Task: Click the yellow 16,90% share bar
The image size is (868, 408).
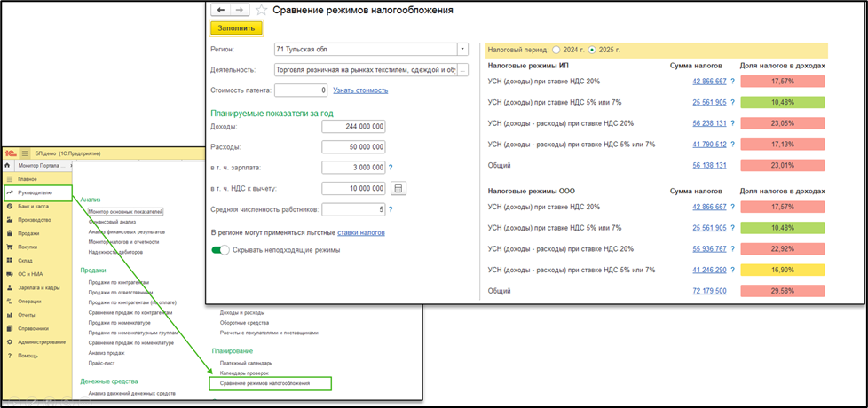Action: point(783,270)
